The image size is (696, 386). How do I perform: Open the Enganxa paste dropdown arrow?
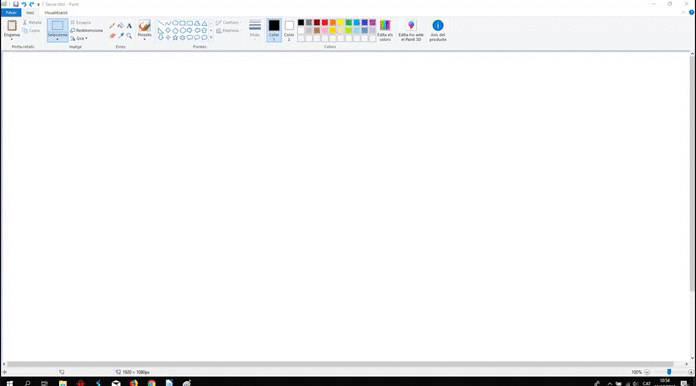(12, 39)
